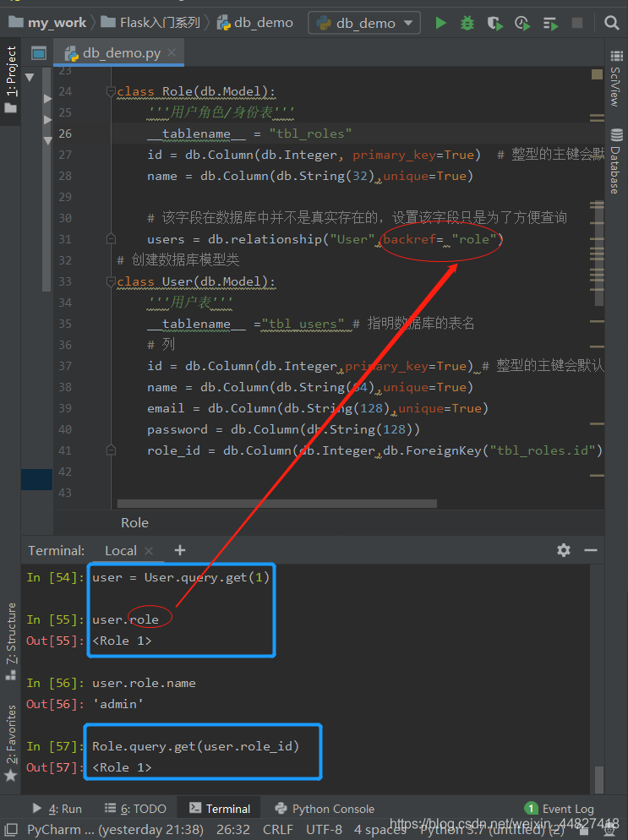628x840 pixels.
Task: Run db_demo with the green play button
Action: click(x=441, y=23)
